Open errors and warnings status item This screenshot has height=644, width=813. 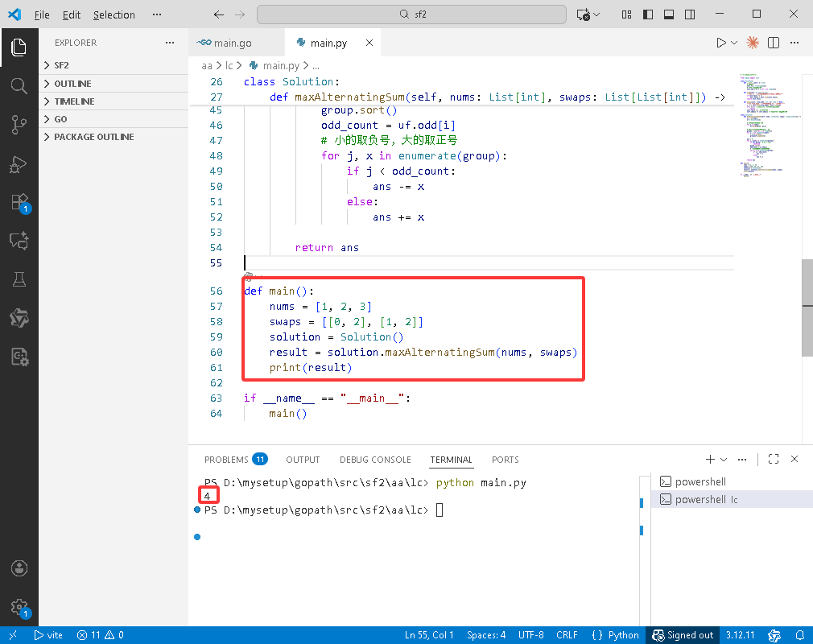point(100,635)
